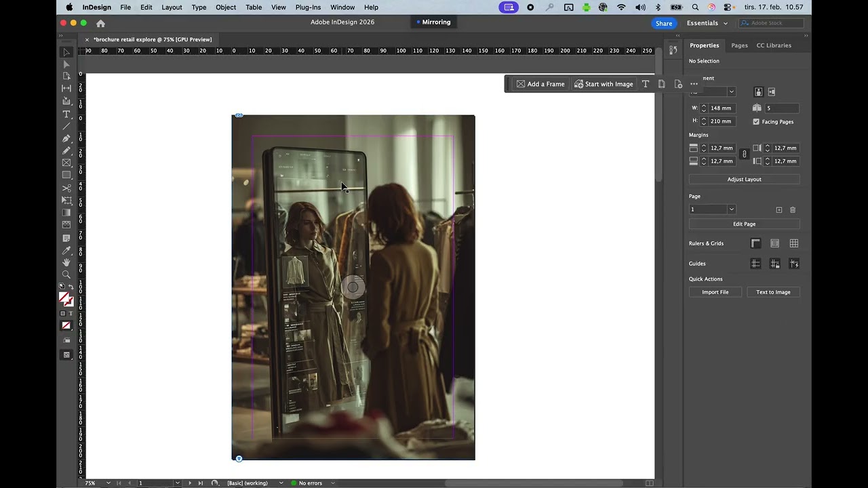
Task: Select the Page tool
Action: click(66, 77)
